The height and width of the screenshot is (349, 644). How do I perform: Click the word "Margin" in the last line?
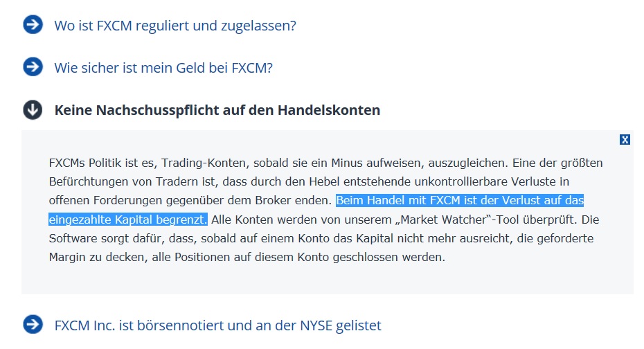(x=69, y=257)
